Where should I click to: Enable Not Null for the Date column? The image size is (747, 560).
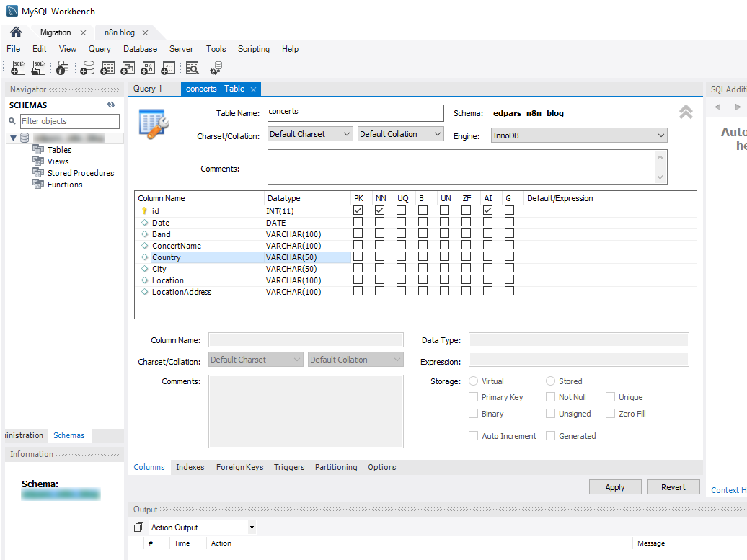coord(380,221)
